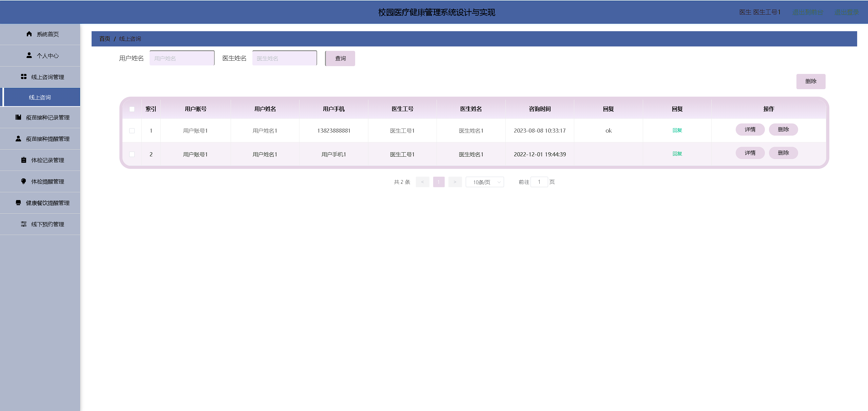Image resolution: width=868 pixels, height=411 pixels.
Task: Click the sliders icon beside 线下预约管理
Action: [x=24, y=224]
